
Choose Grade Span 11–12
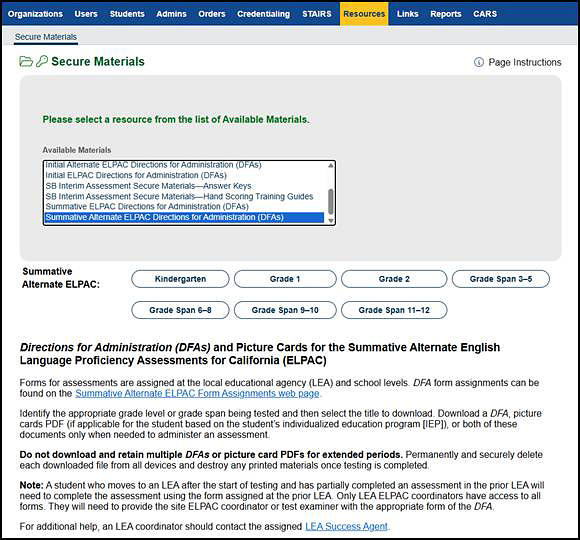point(394,310)
